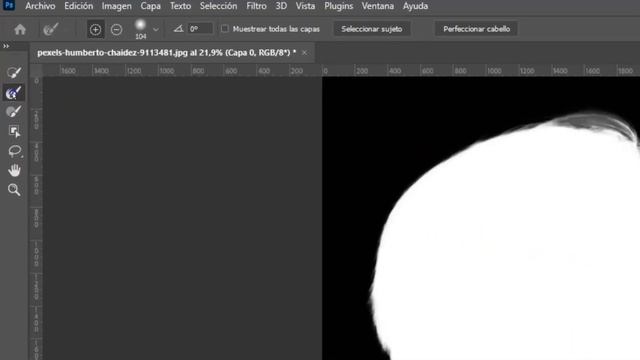Open the Filtro menu
Image resolution: width=640 pixels, height=360 pixels.
pos(256,6)
